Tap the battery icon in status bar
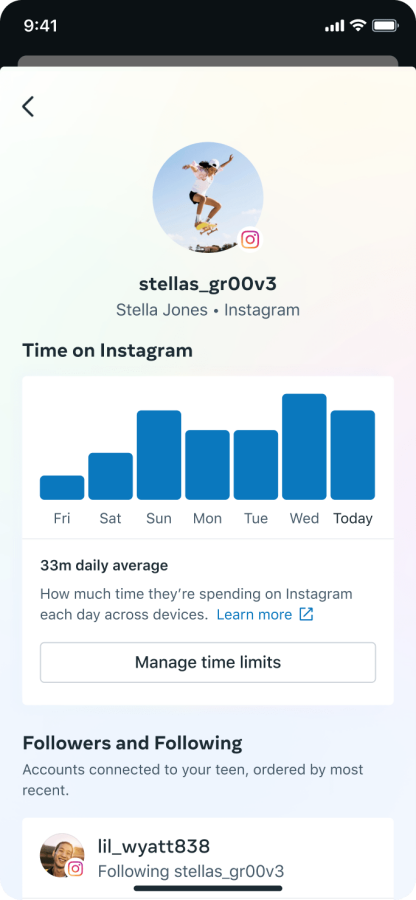This screenshot has height=900, width=416. [x=386, y=26]
